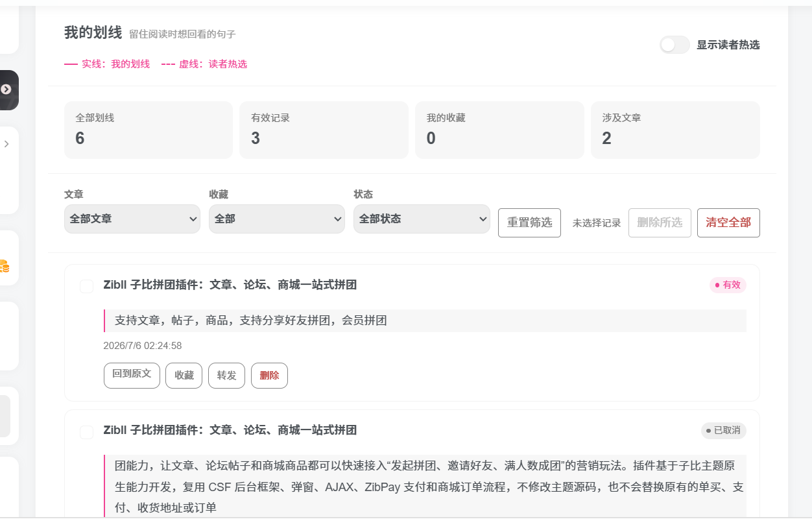
Task: Click the 删除所选 button
Action: (660, 223)
